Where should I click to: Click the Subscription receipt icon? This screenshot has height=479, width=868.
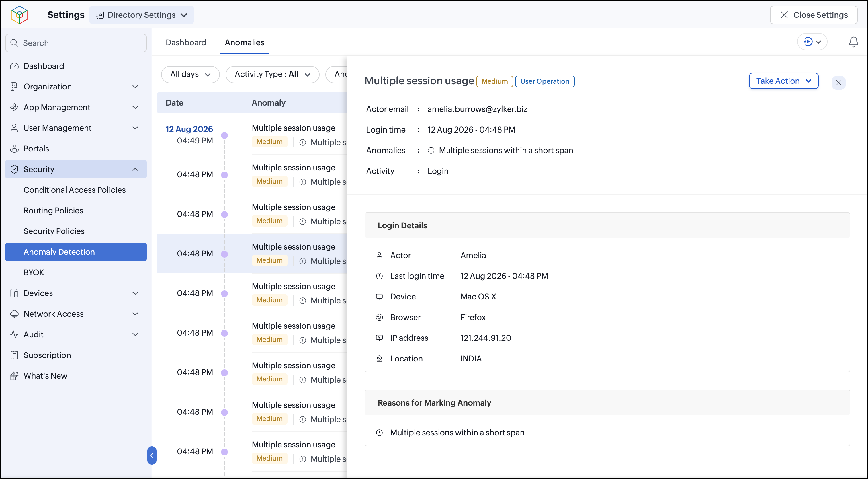pyautogui.click(x=14, y=355)
